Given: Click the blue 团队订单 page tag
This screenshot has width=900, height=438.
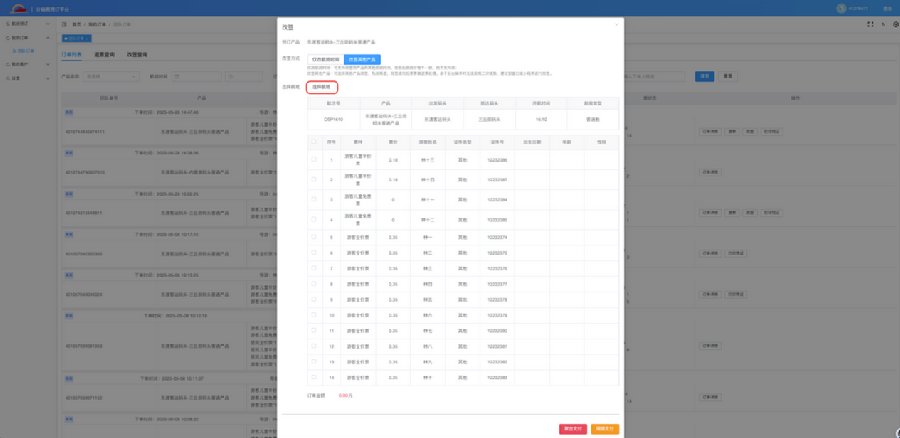Looking at the screenshot, I should pyautogui.click(x=76, y=38).
